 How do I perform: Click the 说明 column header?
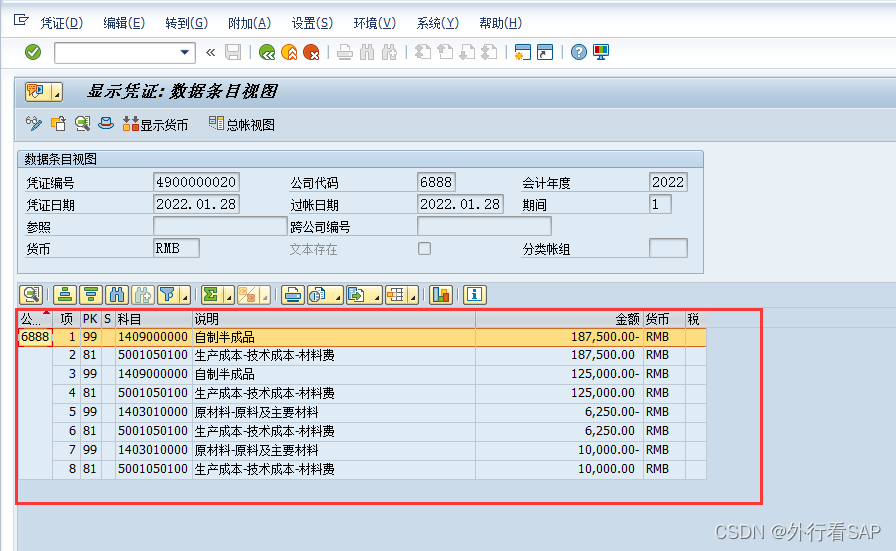[x=334, y=319]
